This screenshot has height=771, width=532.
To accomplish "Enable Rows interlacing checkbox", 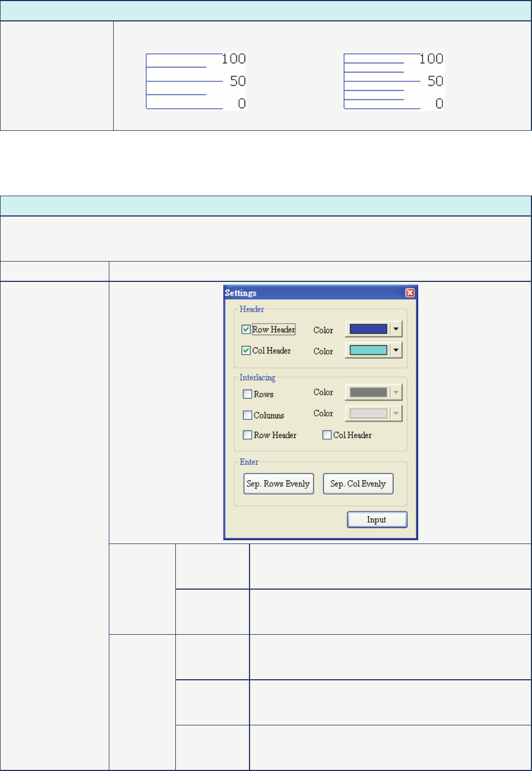I will (247, 394).
